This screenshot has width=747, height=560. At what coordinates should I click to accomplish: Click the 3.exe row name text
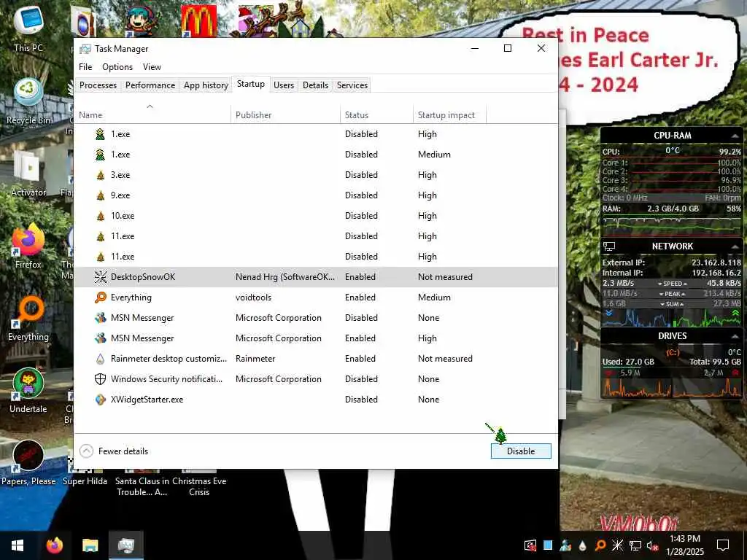click(x=120, y=175)
